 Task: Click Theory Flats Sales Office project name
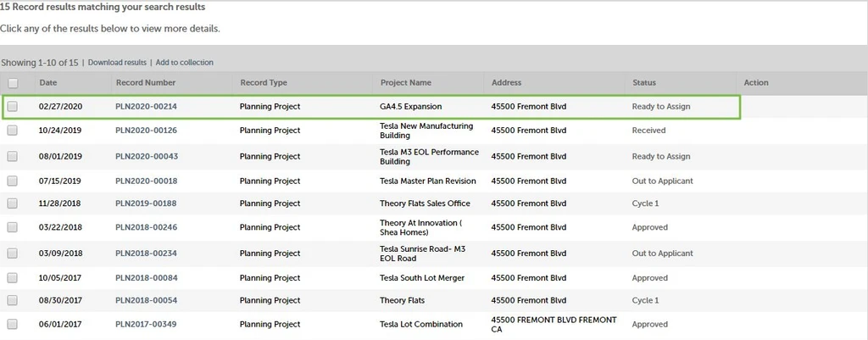pyautogui.click(x=426, y=203)
